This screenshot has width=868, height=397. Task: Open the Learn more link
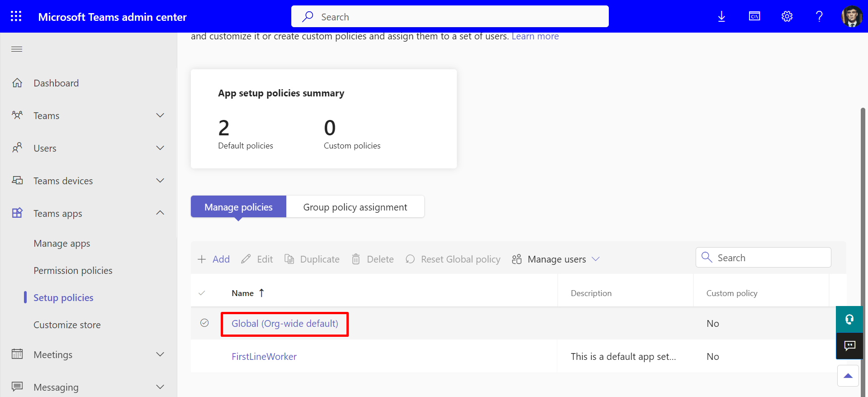click(535, 36)
